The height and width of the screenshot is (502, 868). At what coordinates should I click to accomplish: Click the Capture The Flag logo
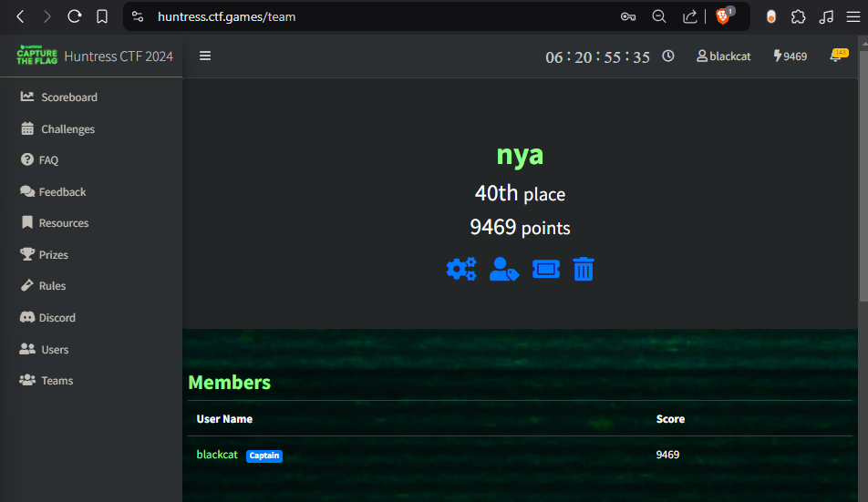click(x=37, y=56)
